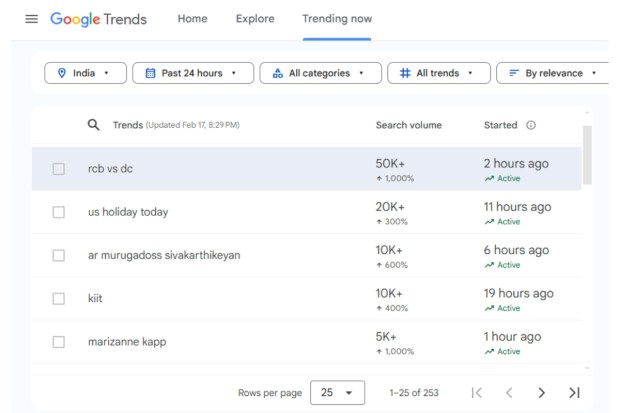Screen dimensions: 620x413
Task: Go to the first page of results
Action: (477, 393)
